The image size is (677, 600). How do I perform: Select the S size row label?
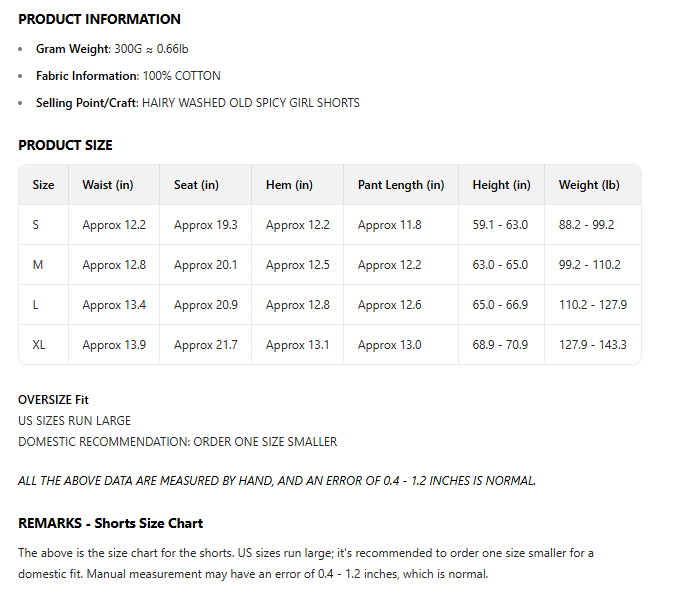[36, 225]
